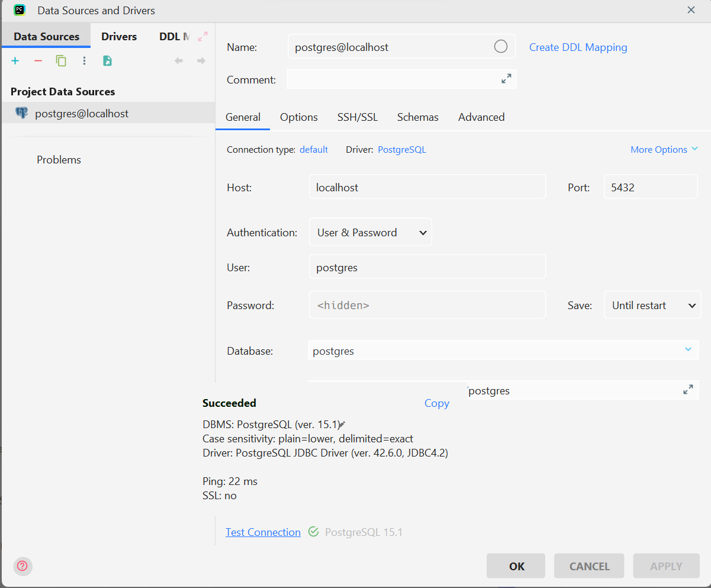Click the Project Data Sources heading
The image size is (711, 588).
point(63,92)
